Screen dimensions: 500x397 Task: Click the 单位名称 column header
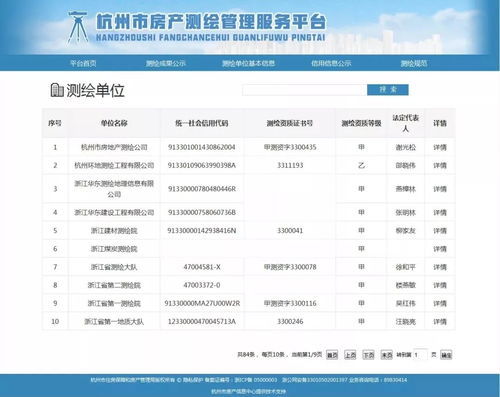click(x=114, y=123)
